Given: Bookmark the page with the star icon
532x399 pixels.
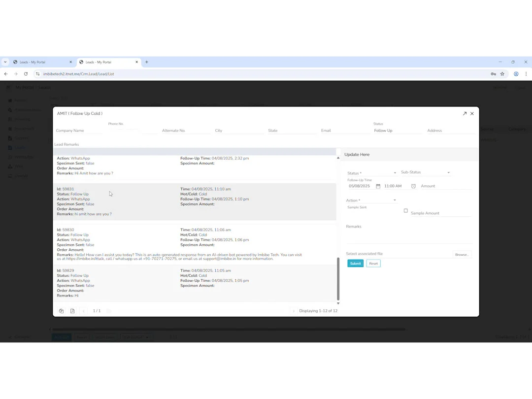Looking at the screenshot, I should [502, 74].
